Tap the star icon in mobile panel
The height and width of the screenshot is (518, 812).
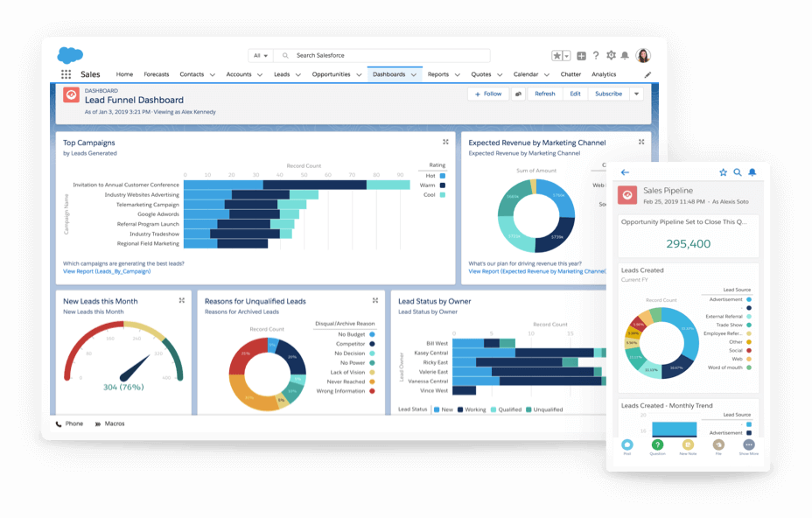[x=723, y=172]
